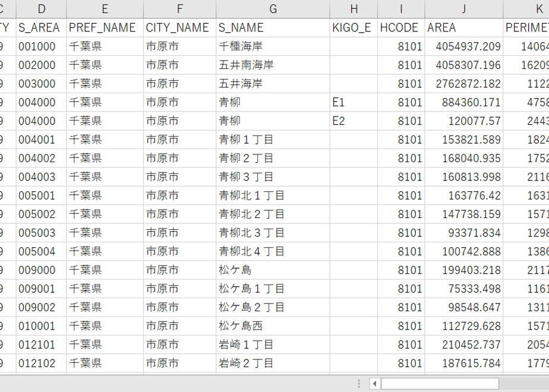Image resolution: width=549 pixels, height=392 pixels.
Task: Click AREA value 120077.57
Action: [464, 121]
